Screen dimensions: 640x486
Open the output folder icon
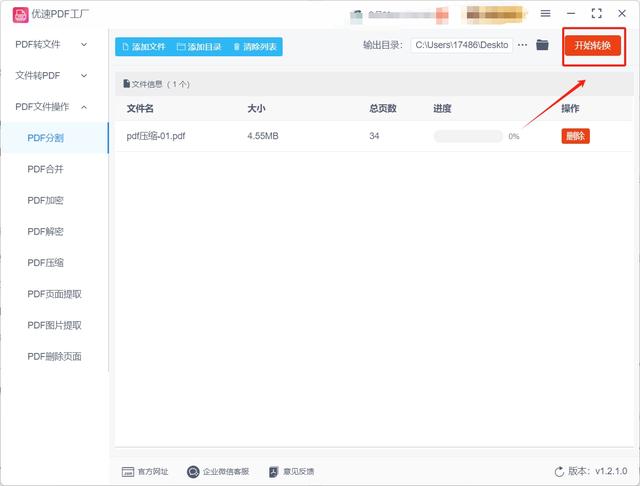tap(542, 45)
